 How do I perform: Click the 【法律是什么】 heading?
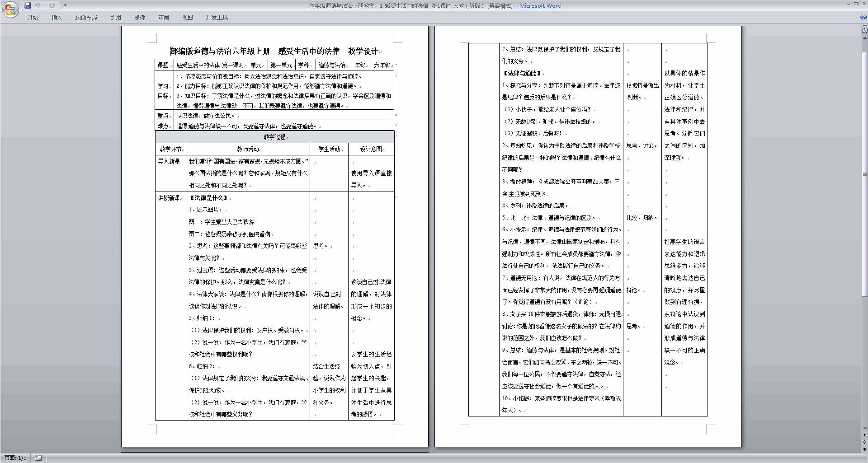(x=209, y=198)
